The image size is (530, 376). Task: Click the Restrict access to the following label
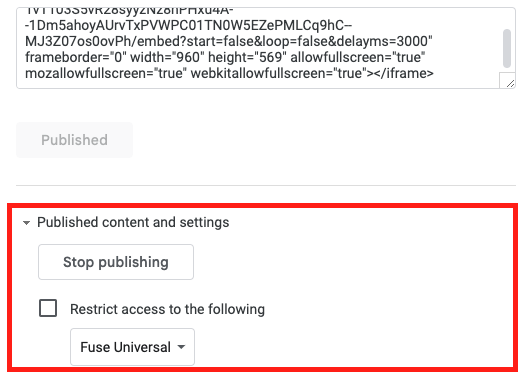coord(167,309)
